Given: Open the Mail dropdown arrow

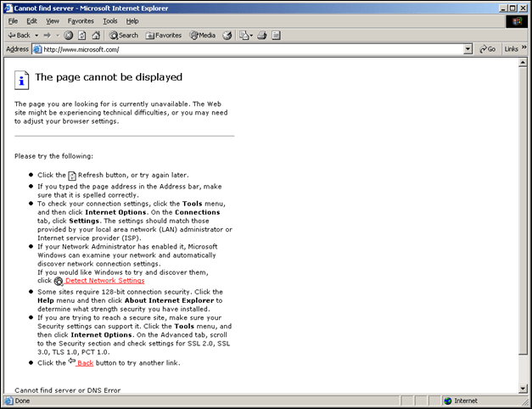Looking at the screenshot, I should coord(251,36).
